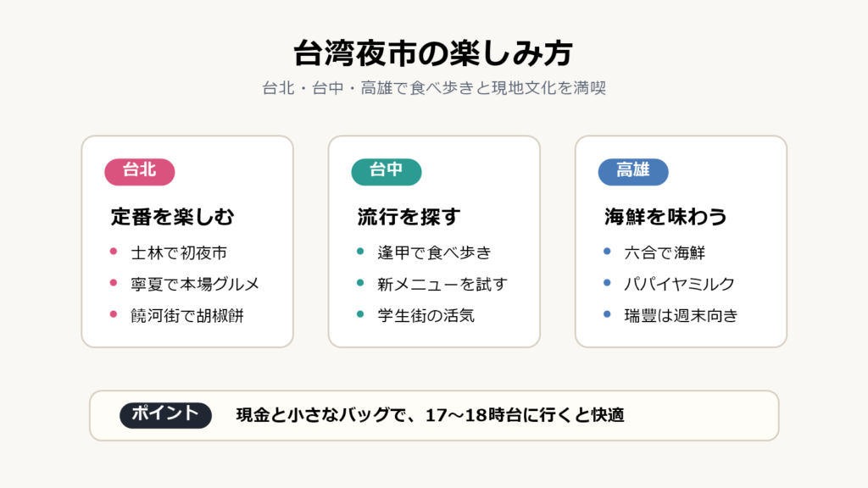Image resolution: width=868 pixels, height=488 pixels.
Task: Select the heading 海鮮を味わう
Action: pyautogui.click(x=666, y=217)
